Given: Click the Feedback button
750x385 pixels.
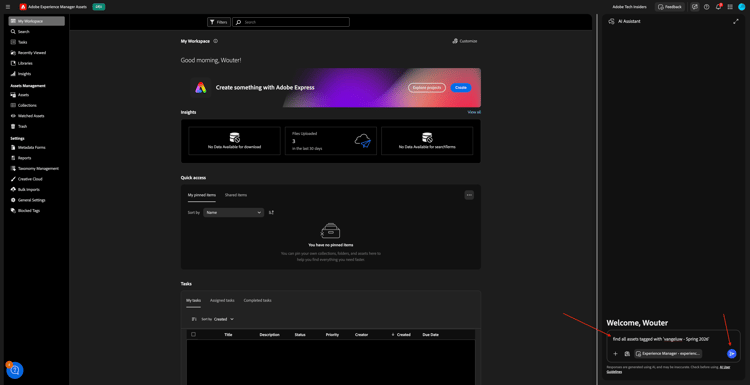Looking at the screenshot, I should (x=670, y=7).
